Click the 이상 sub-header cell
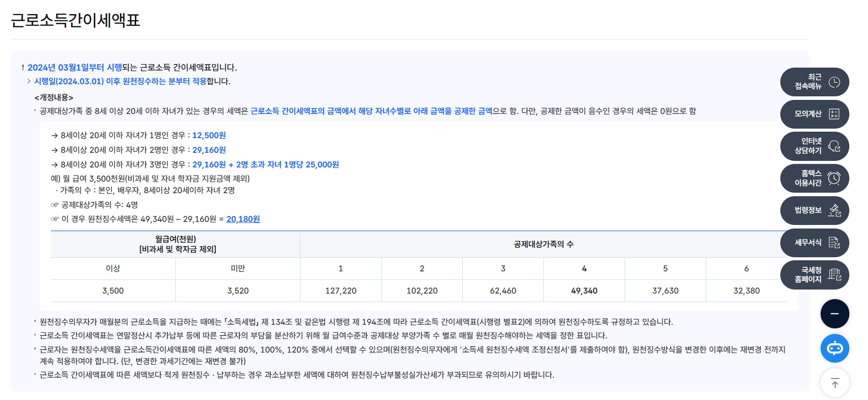 click(x=113, y=268)
